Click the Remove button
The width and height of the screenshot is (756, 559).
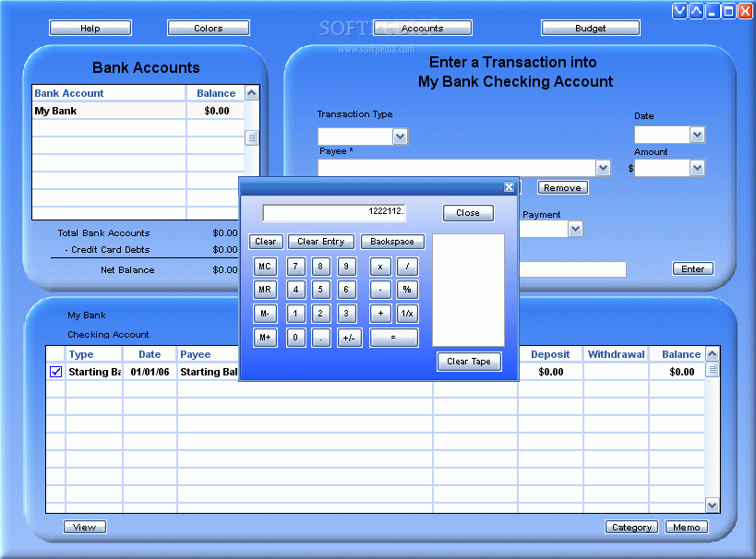click(563, 187)
